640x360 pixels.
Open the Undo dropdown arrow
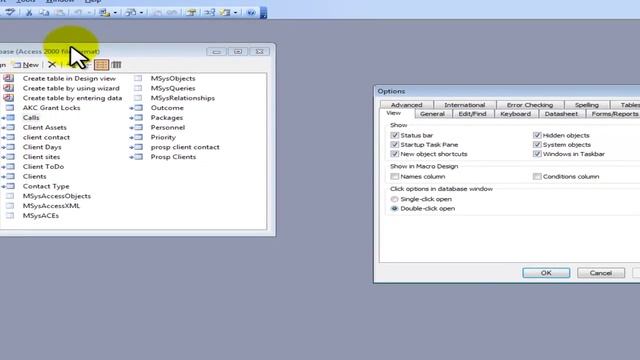(89, 13)
